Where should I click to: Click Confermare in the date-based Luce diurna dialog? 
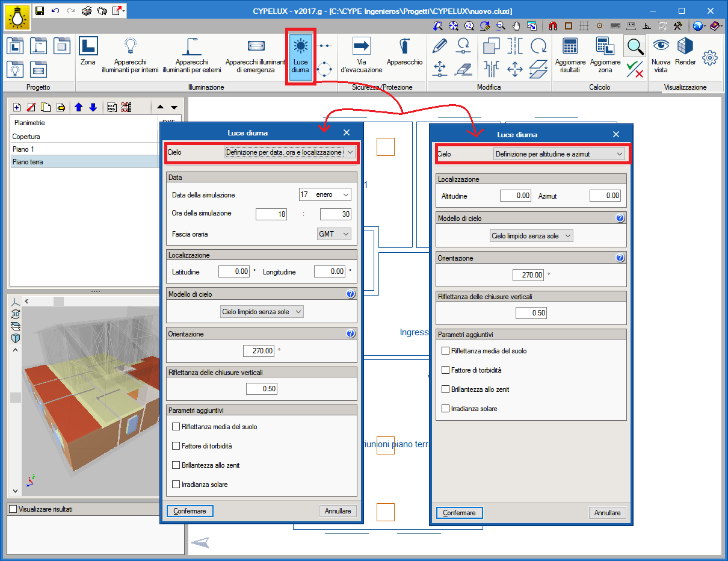click(x=190, y=511)
